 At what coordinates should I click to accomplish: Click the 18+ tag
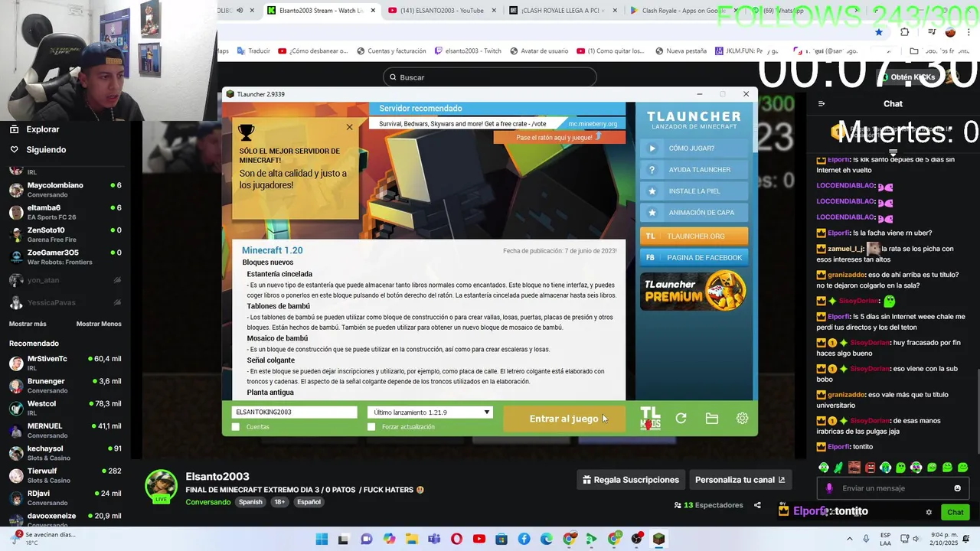pos(279,502)
